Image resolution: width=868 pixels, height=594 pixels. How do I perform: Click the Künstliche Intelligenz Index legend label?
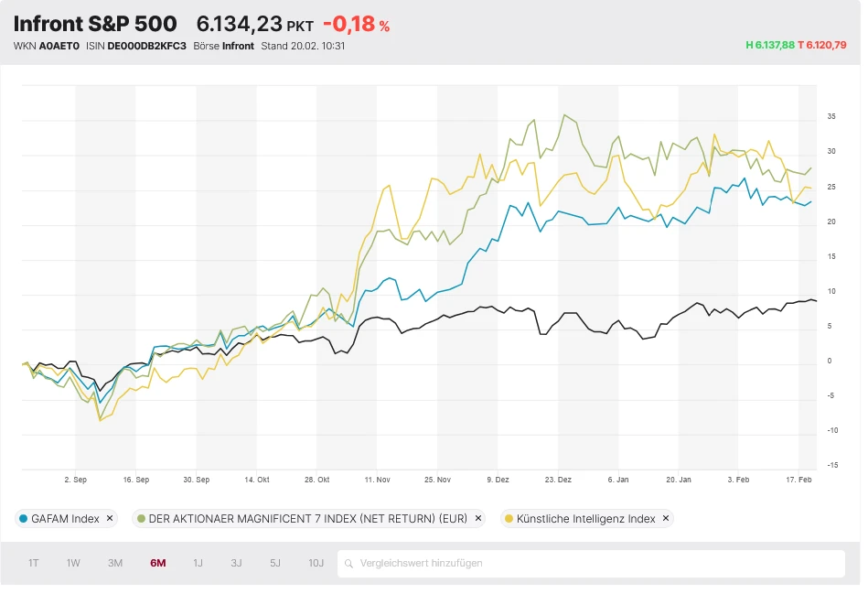click(x=585, y=519)
